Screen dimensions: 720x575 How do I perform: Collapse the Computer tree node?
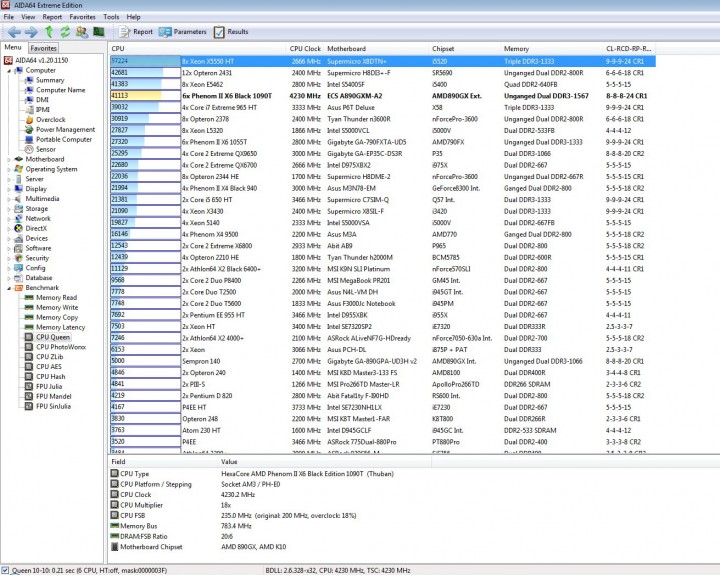point(9,71)
